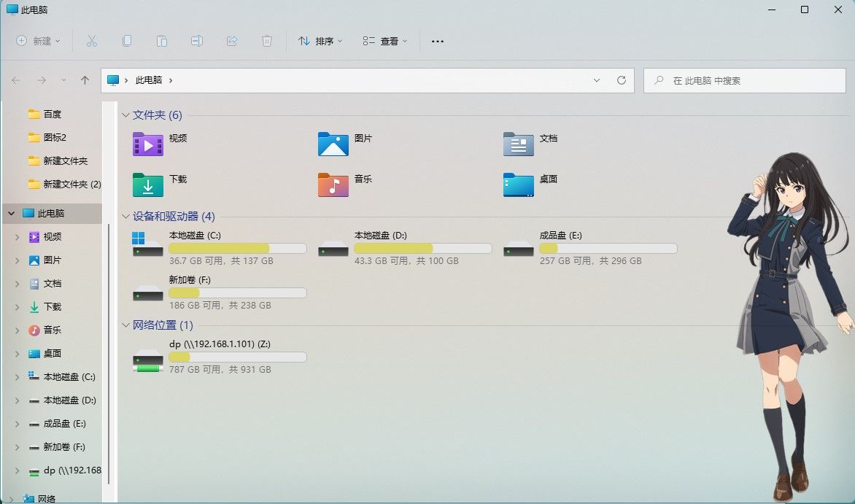The image size is (855, 504).
Task: Open the recent locations dropdown arrow
Action: [63, 80]
